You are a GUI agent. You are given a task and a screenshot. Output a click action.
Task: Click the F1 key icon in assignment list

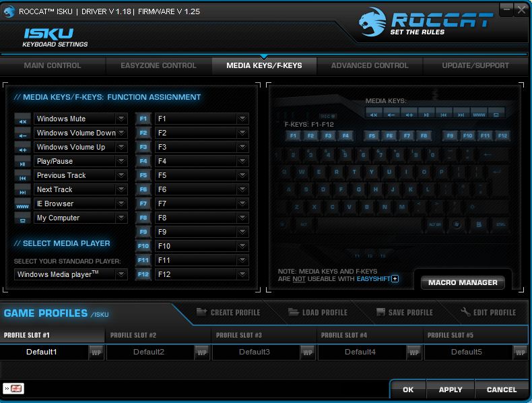(143, 119)
